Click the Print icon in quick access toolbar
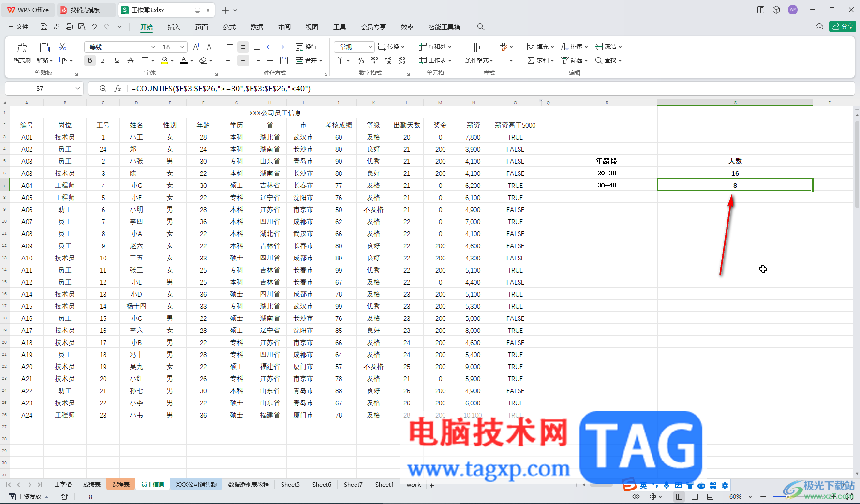Image resolution: width=860 pixels, height=504 pixels. [x=69, y=27]
